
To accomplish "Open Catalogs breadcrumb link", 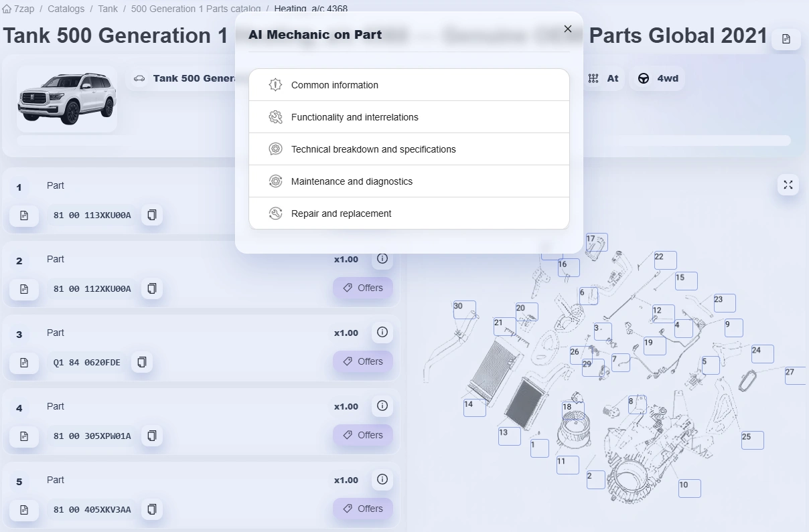I will click(66, 9).
